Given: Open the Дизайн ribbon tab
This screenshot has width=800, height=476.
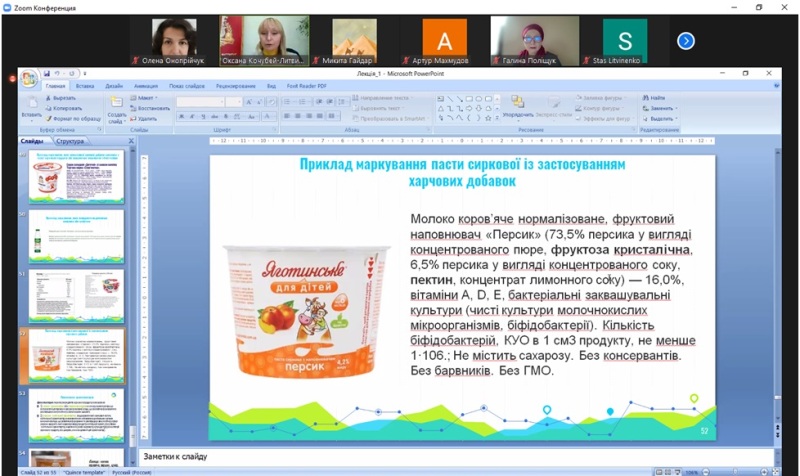Looking at the screenshot, I should [114, 86].
